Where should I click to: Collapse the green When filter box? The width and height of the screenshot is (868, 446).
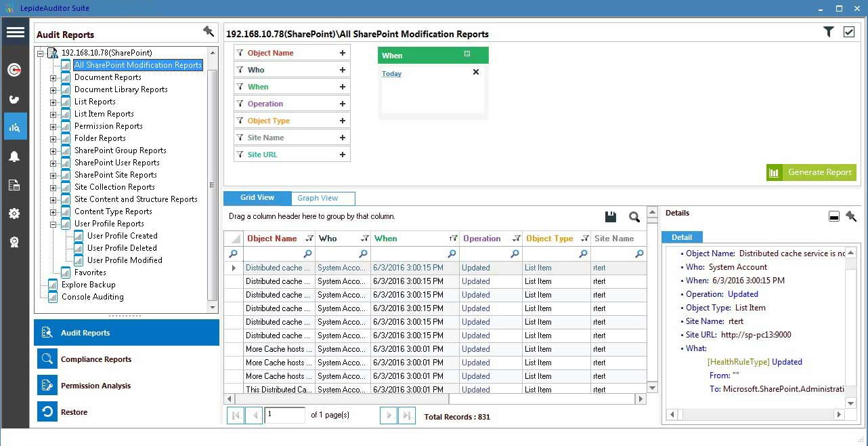(467, 54)
